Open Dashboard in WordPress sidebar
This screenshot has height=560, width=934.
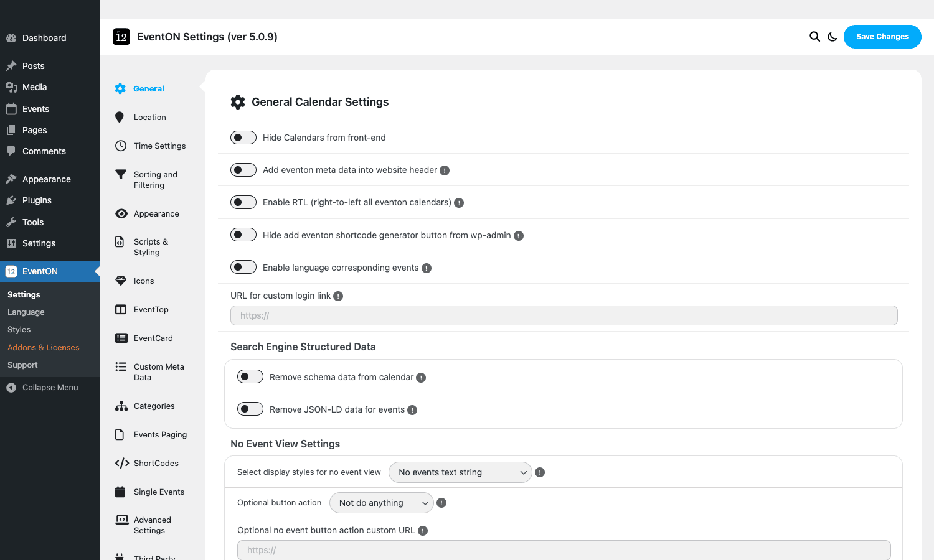coord(50,38)
